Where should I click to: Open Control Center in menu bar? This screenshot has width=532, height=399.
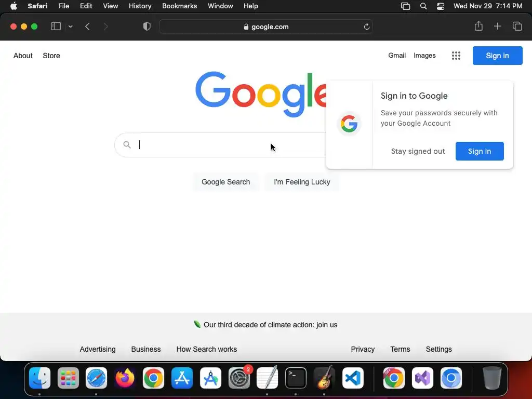point(441,6)
